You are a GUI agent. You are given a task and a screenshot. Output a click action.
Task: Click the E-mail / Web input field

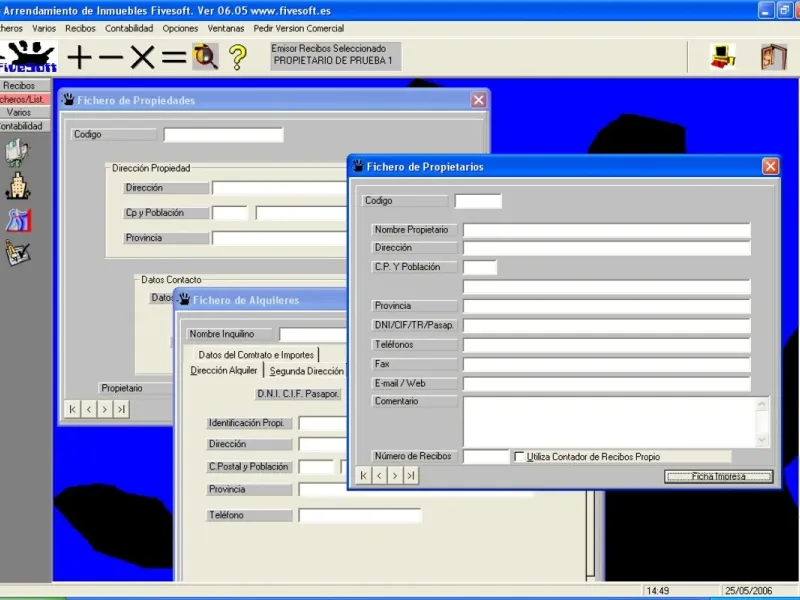tap(607, 384)
